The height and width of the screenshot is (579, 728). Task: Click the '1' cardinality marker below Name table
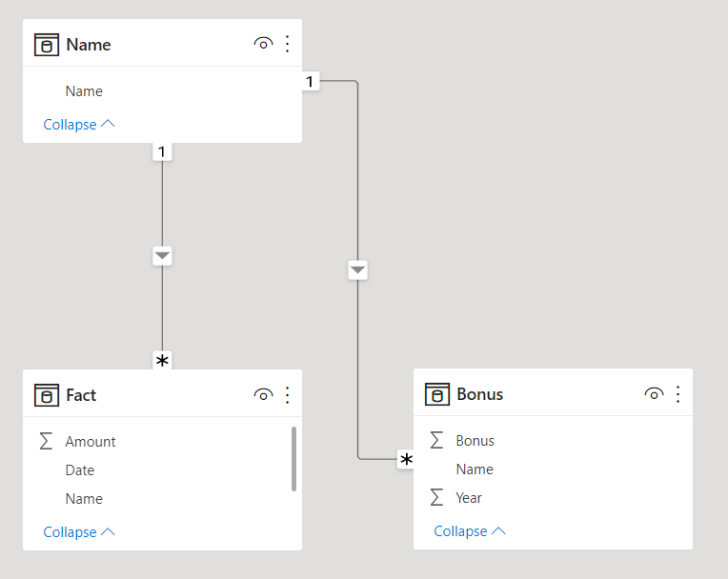[162, 152]
